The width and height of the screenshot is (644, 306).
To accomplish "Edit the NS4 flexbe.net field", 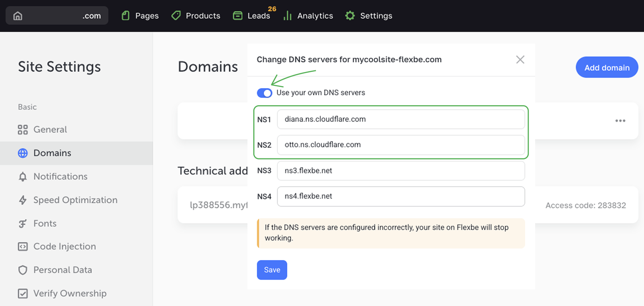I will [400, 196].
